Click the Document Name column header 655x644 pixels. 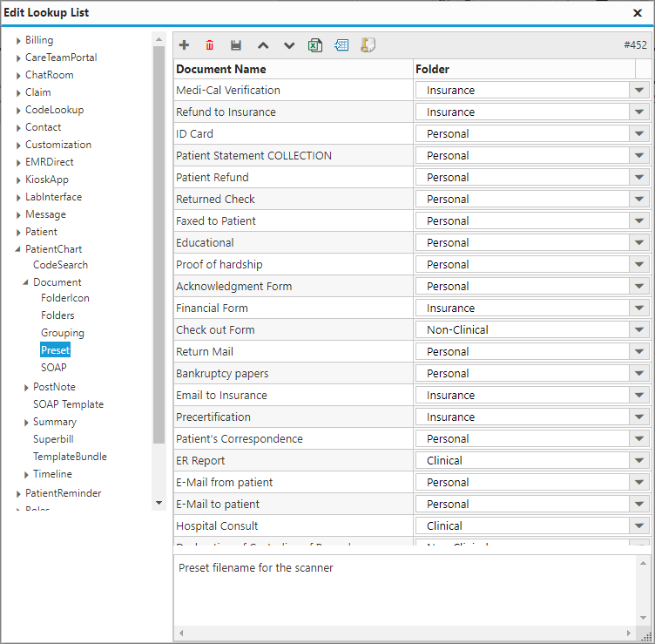[x=294, y=69]
